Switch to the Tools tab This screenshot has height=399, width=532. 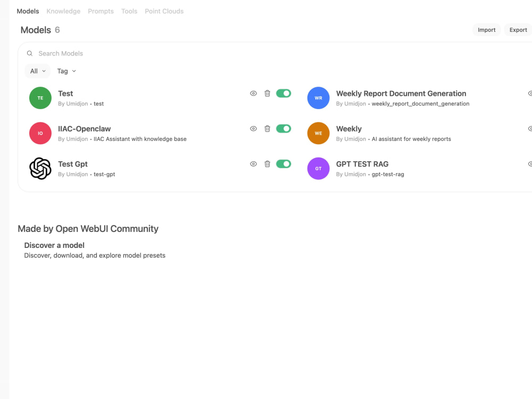(129, 11)
